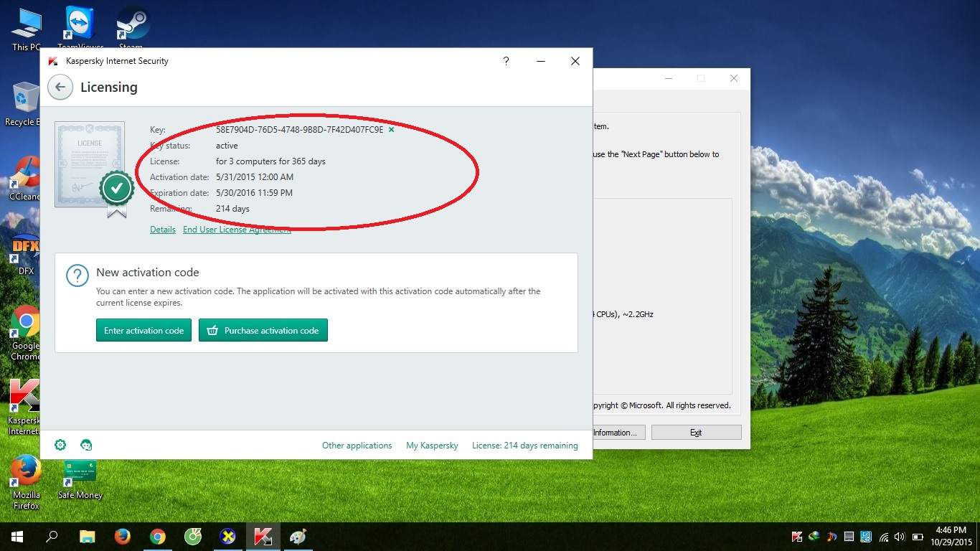Open the Steam desktop shortcut
Viewport: 980px width, 551px height.
[132, 29]
